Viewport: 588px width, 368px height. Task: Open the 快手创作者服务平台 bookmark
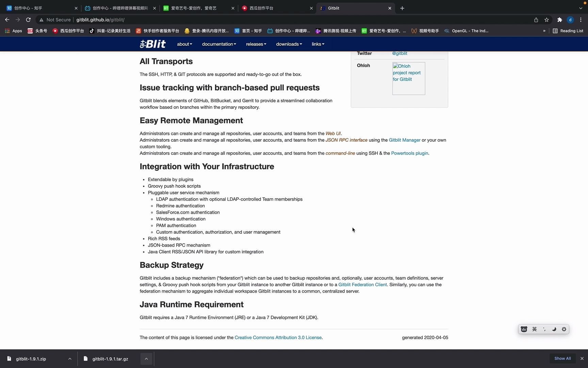coord(157,31)
